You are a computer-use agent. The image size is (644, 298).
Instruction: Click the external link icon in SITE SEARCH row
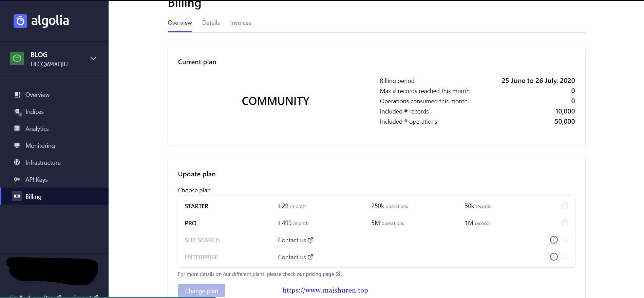click(x=310, y=240)
